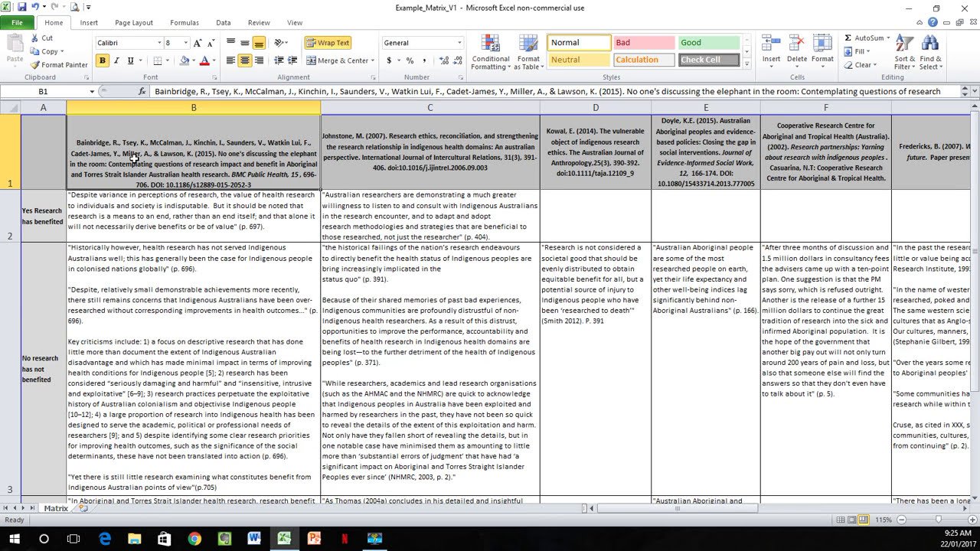Toggle Middle Align vertical alignment
This screenshot has width=980, height=551.
pyautogui.click(x=245, y=43)
